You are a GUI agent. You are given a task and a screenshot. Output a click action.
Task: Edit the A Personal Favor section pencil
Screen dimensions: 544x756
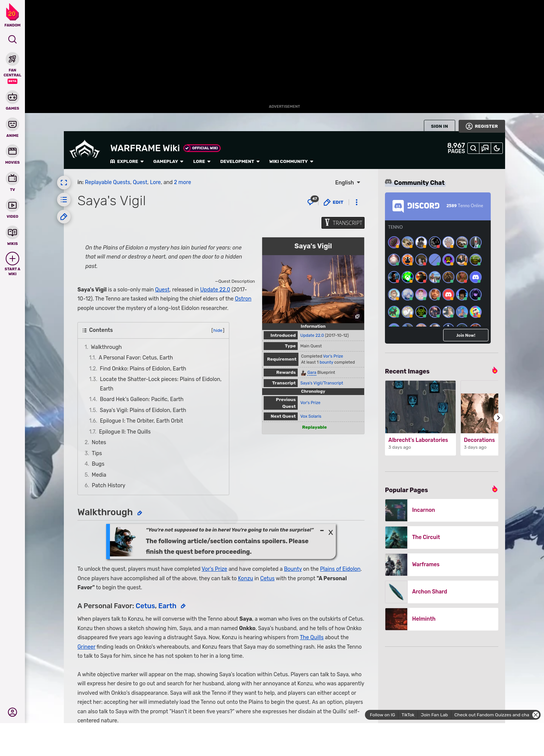pos(183,606)
